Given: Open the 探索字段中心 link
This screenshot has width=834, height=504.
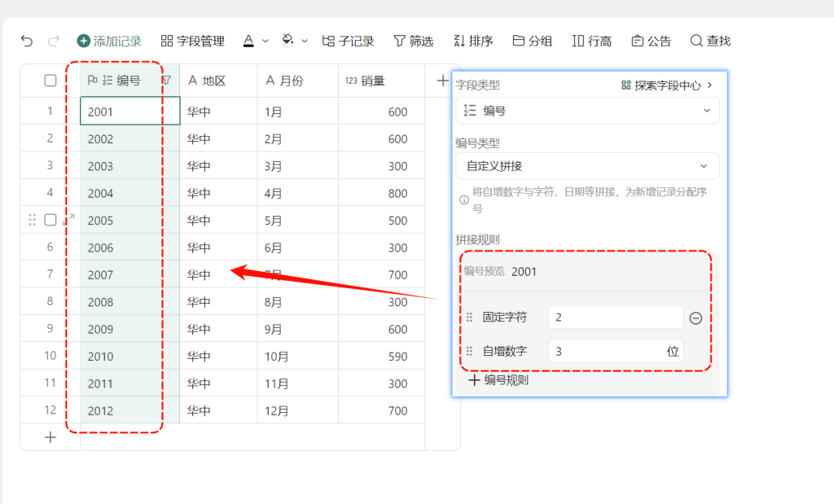Looking at the screenshot, I should coord(667,85).
